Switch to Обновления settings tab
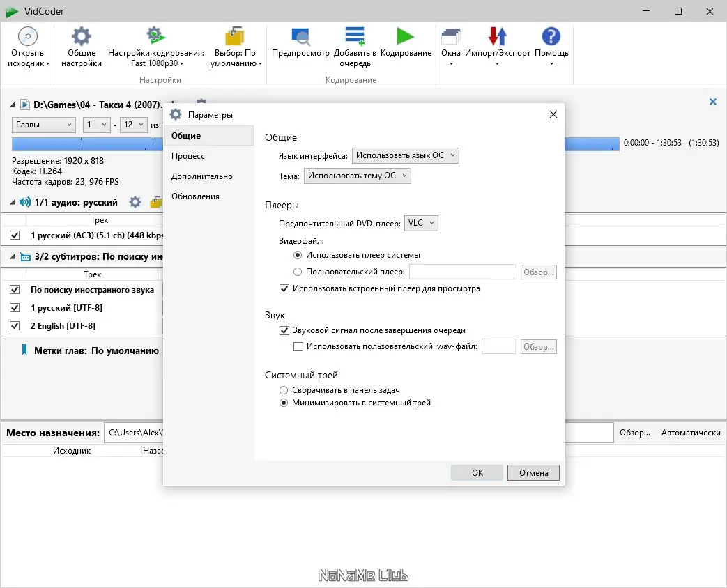Image resolution: width=727 pixels, height=588 pixels. [x=208, y=196]
